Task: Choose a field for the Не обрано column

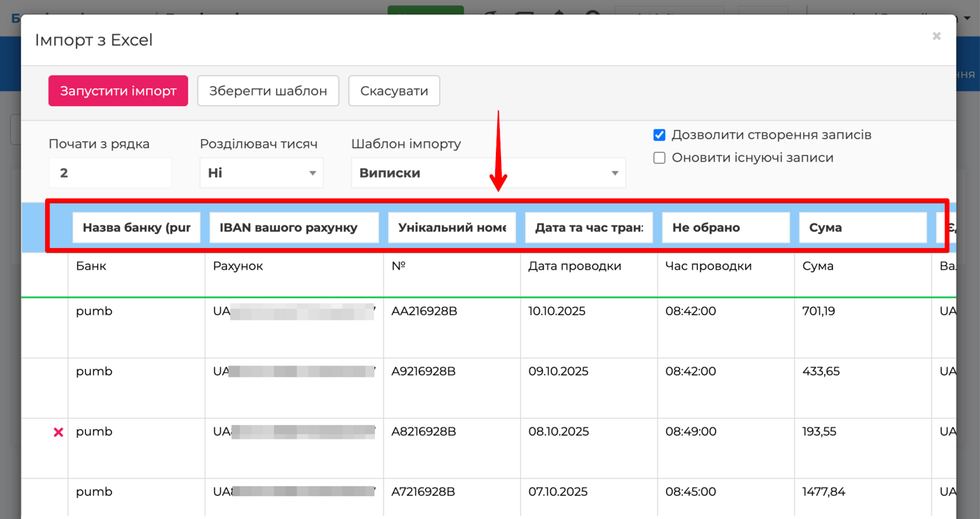Action: click(726, 228)
